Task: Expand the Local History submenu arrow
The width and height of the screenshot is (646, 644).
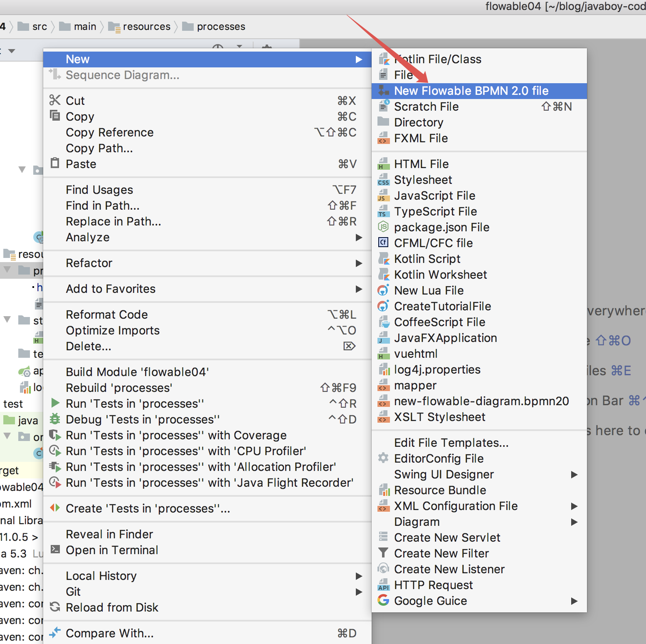Action: tap(359, 576)
